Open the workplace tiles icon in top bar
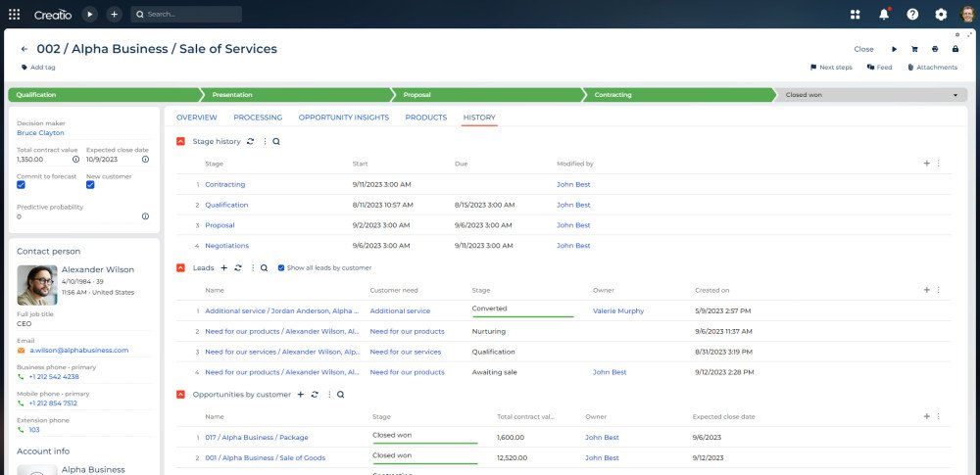The height and width of the screenshot is (475, 980). pyautogui.click(x=856, y=15)
